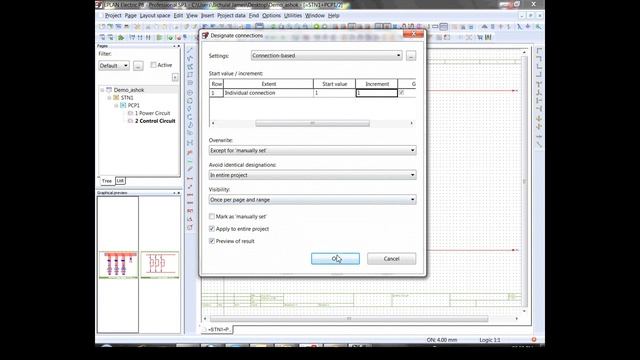Viewport: 640px width, 360px height.
Task: Open the Page menu
Action: [131, 16]
